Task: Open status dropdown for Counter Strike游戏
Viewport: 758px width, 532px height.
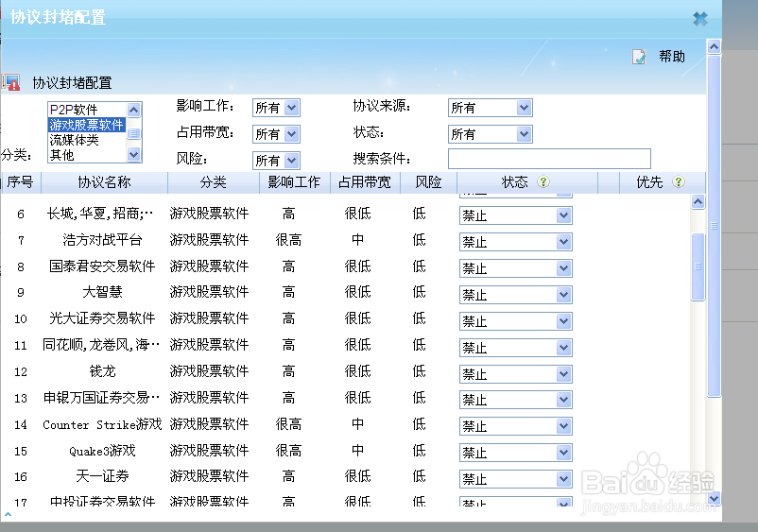Action: point(515,426)
